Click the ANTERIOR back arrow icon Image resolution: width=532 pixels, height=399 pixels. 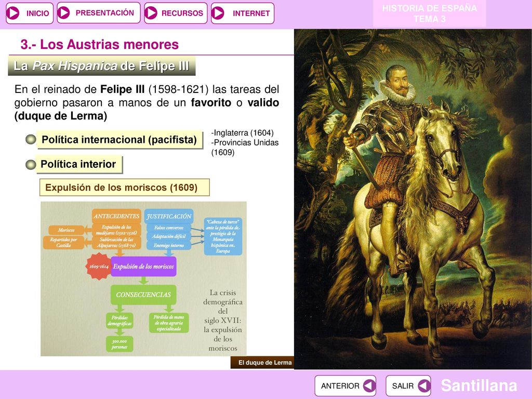(x=369, y=386)
